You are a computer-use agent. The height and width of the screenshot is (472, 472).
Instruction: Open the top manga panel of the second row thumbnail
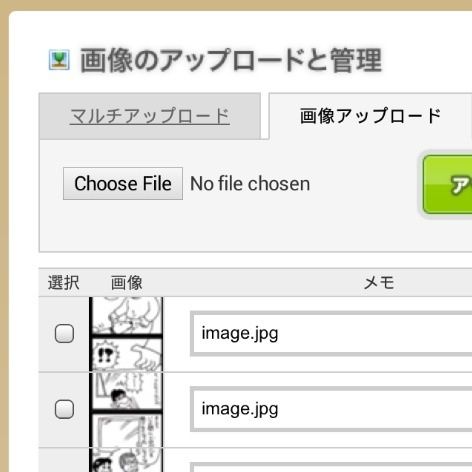126,391
